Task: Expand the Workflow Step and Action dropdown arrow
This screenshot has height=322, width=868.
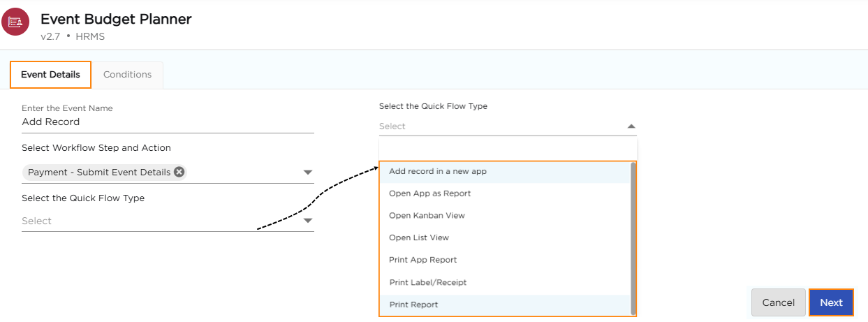Action: pos(307,173)
